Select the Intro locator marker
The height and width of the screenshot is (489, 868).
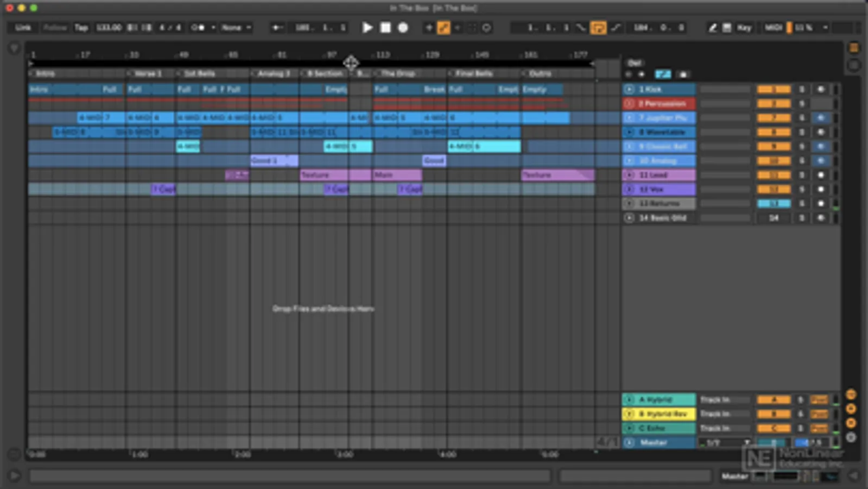tap(45, 73)
